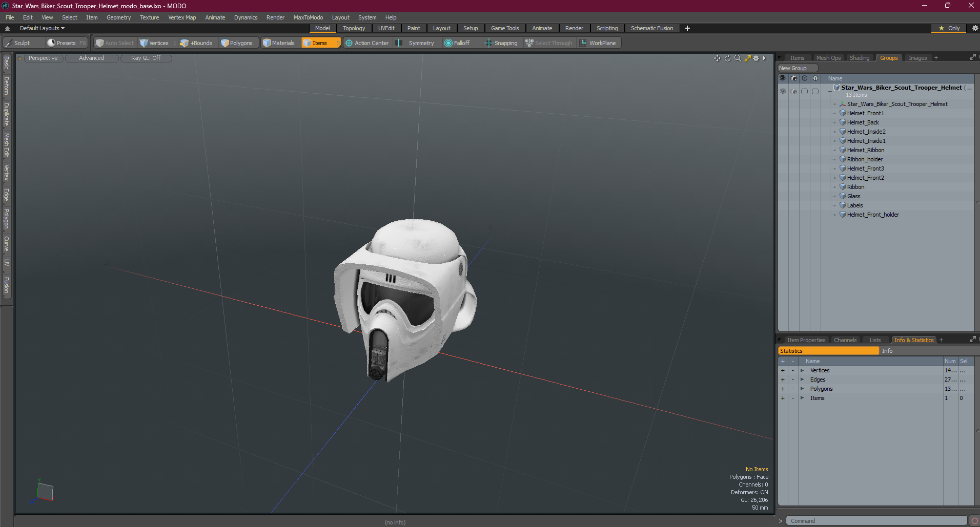Add new tab in properties panel
The image size is (980, 527).
click(x=941, y=340)
